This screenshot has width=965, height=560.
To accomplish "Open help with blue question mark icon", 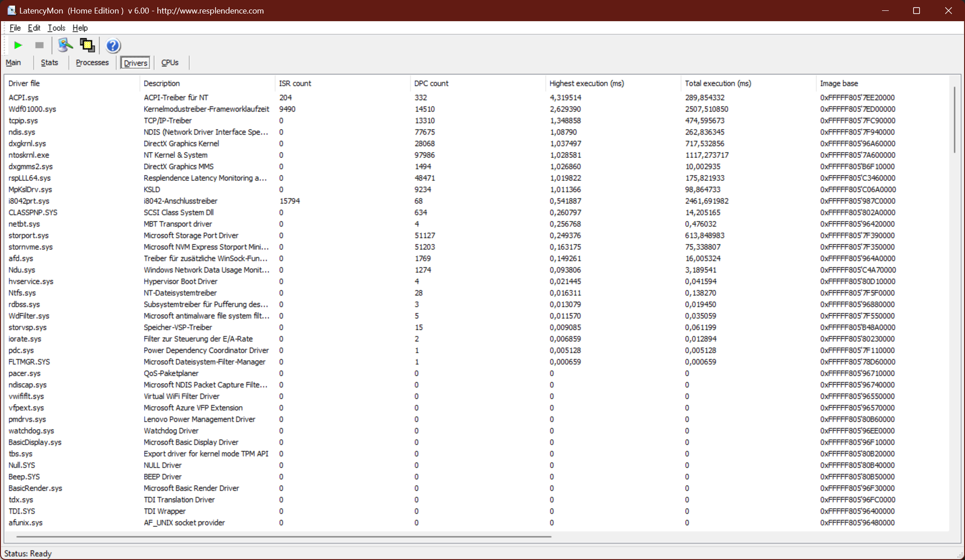I will [113, 46].
